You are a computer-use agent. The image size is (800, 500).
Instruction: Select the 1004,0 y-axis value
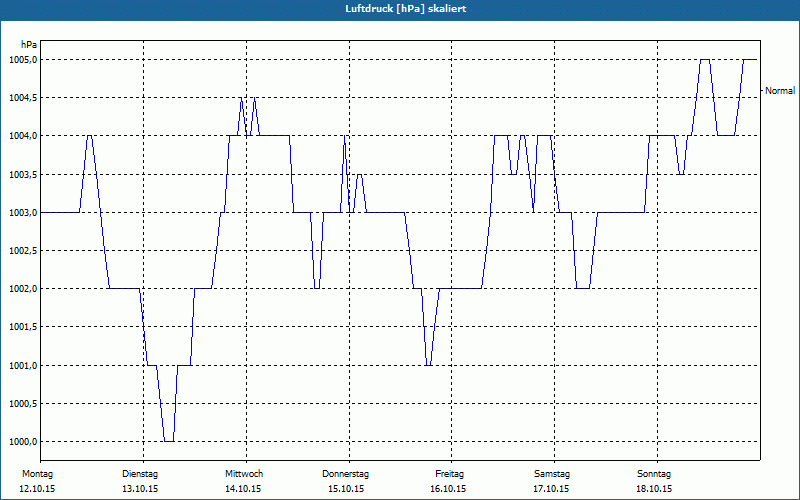23,136
